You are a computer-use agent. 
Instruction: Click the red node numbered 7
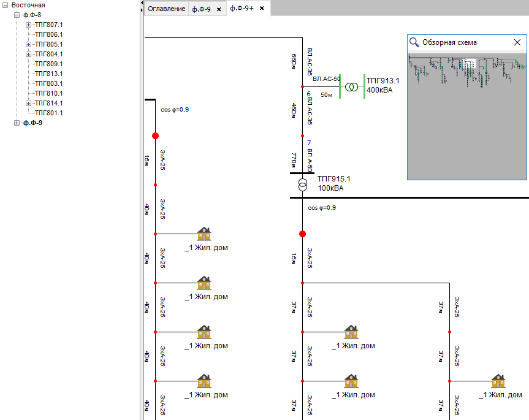pos(303,136)
